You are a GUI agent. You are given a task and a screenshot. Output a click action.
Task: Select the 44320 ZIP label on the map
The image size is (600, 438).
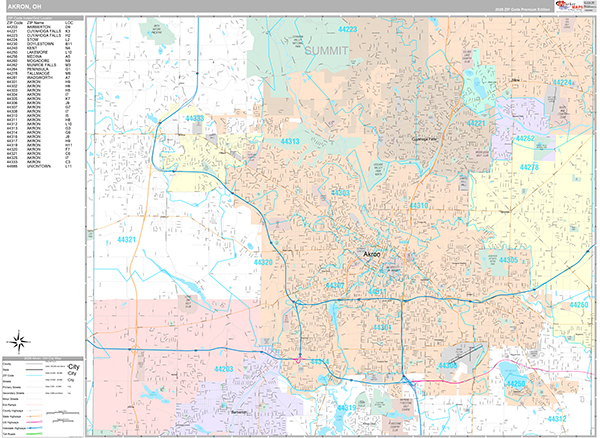tap(263, 262)
